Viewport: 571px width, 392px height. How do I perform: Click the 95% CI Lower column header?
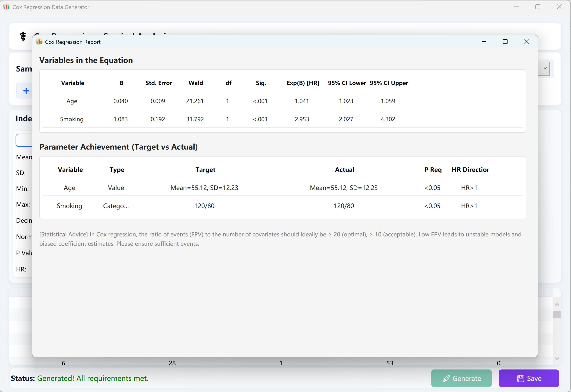coord(347,83)
